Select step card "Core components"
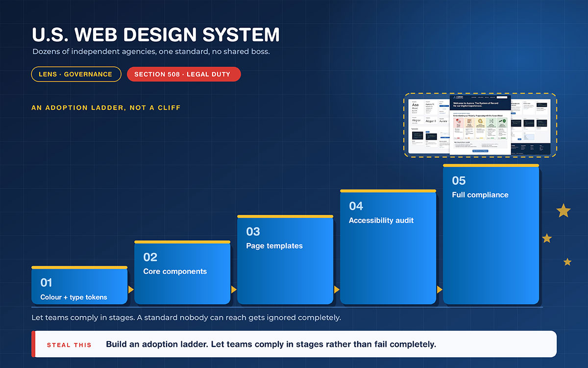The height and width of the screenshot is (368, 588). point(182,272)
